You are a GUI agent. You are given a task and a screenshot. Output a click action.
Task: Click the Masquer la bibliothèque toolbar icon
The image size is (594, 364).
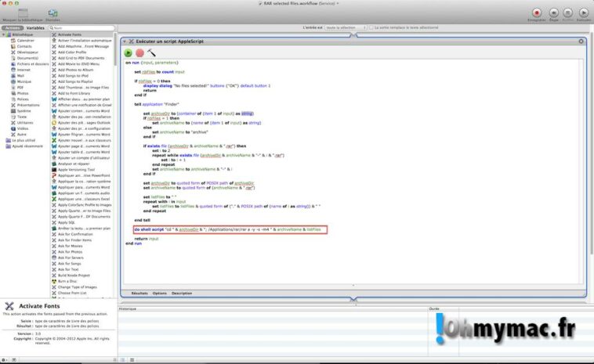pos(21,13)
